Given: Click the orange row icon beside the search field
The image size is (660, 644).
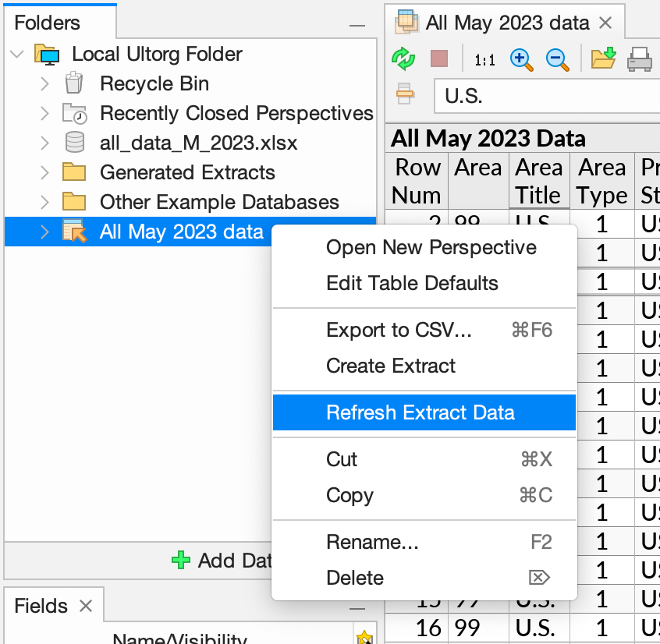Looking at the screenshot, I should tap(404, 94).
